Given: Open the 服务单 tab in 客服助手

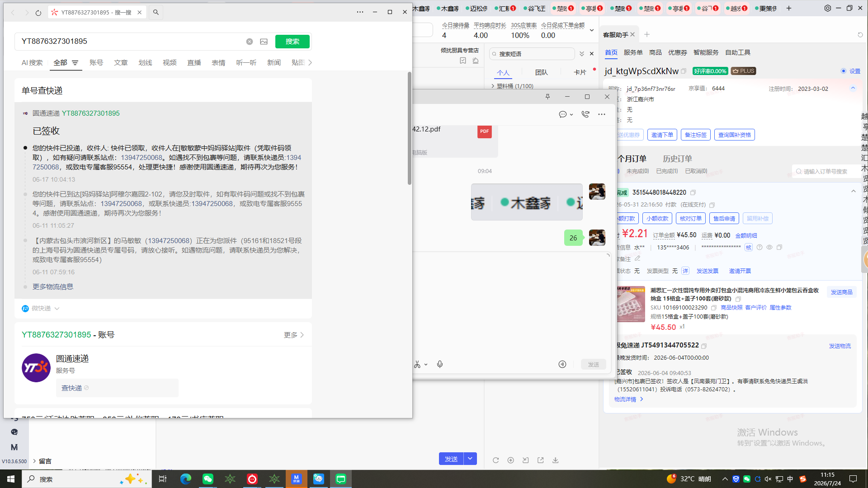Looking at the screenshot, I should click(633, 52).
